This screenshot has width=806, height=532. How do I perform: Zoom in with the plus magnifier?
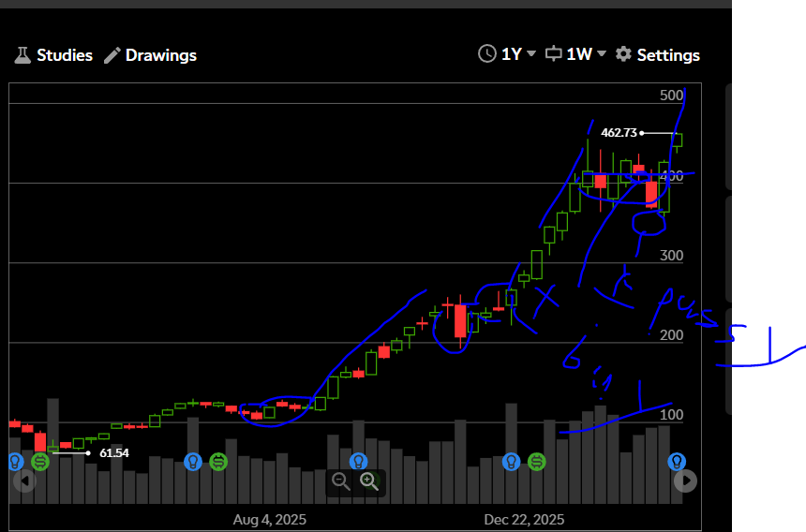coord(369,481)
